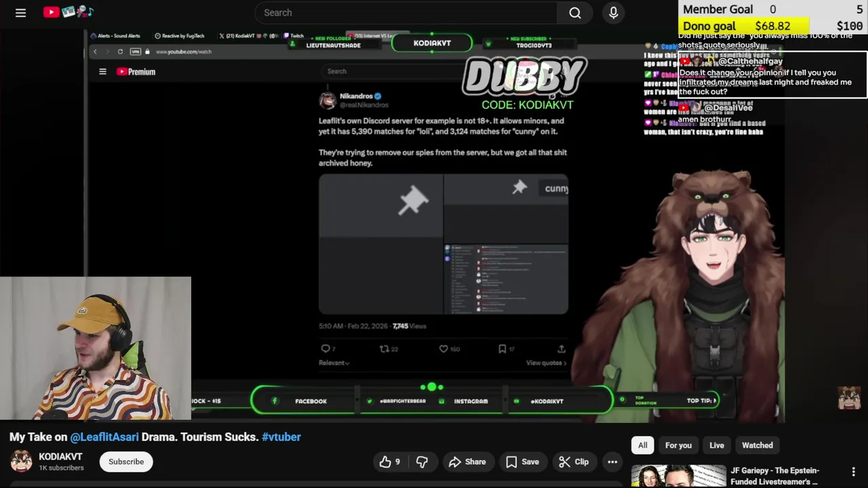This screenshot has width=868, height=488.
Task: Open the tweet image labeled cunny
Action: click(506, 208)
